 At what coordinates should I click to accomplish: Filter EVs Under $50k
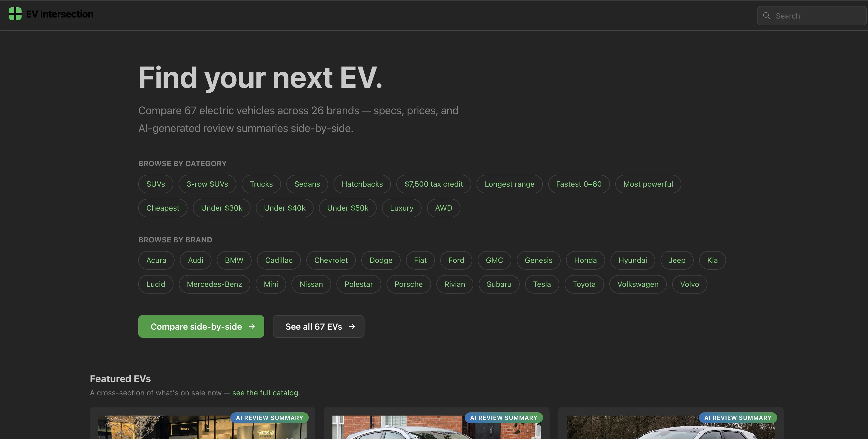click(348, 208)
